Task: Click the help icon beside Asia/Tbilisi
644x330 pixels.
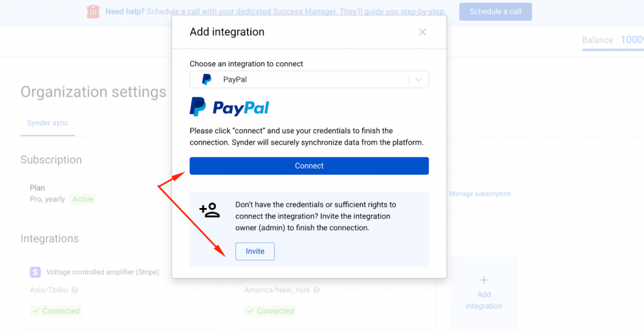Action: tap(75, 290)
